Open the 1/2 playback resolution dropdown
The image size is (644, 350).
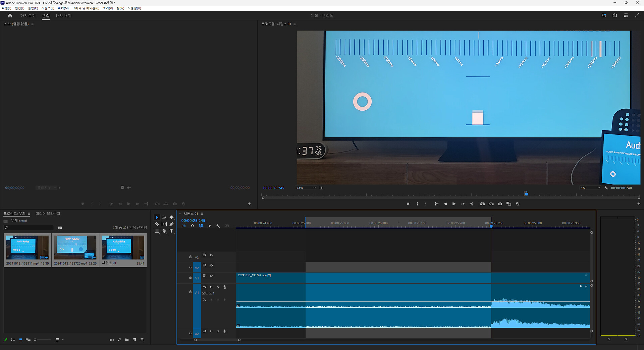point(590,188)
